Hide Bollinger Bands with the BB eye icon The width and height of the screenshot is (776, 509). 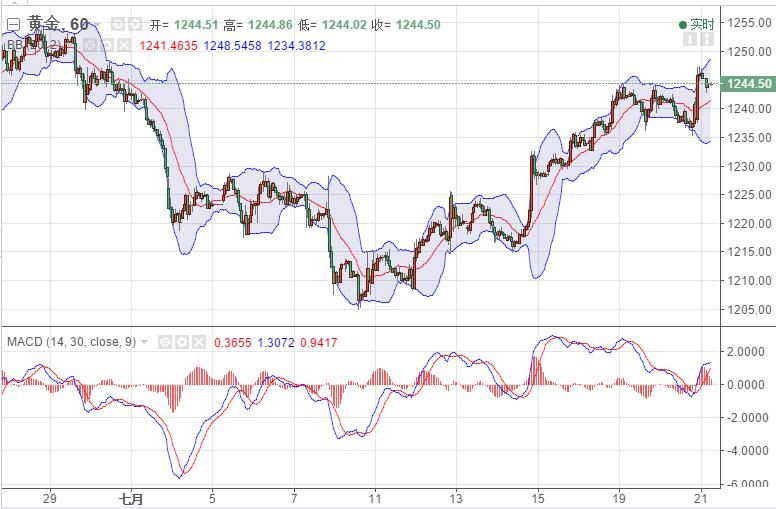[88, 44]
